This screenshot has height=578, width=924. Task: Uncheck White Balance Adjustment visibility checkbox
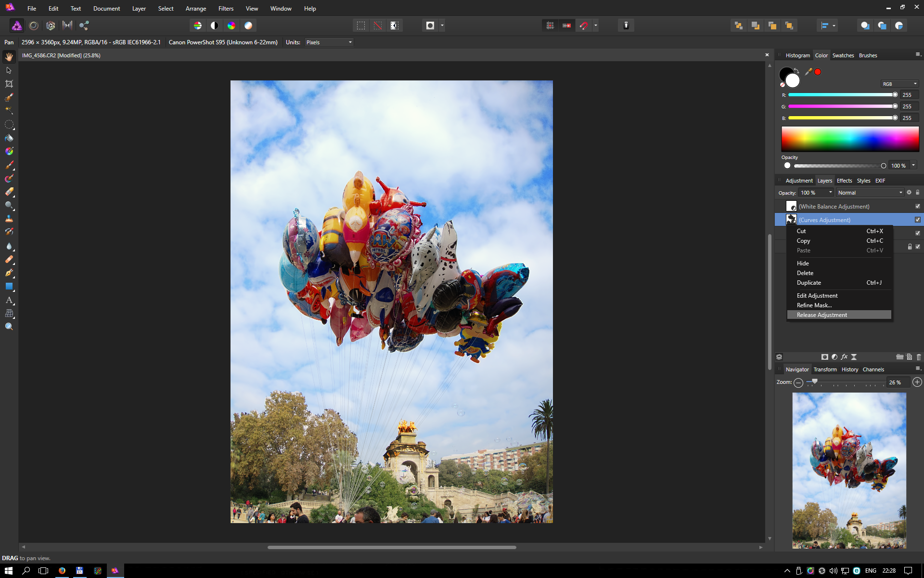pyautogui.click(x=918, y=206)
